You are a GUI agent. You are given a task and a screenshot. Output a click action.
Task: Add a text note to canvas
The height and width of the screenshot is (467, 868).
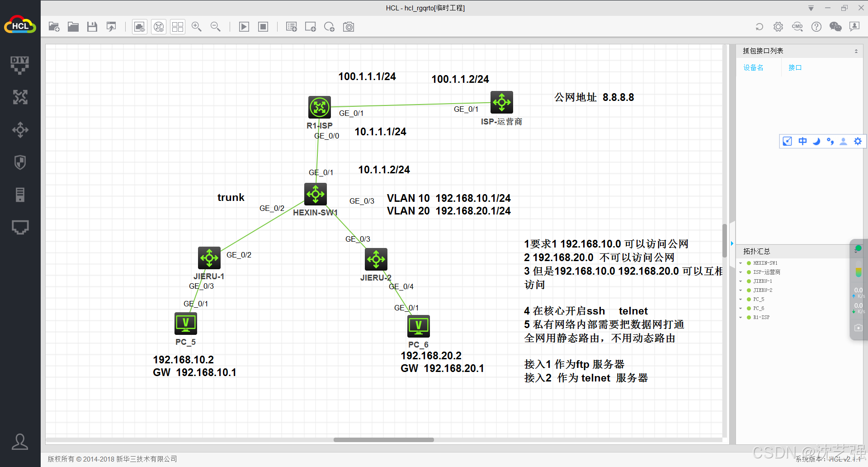292,27
